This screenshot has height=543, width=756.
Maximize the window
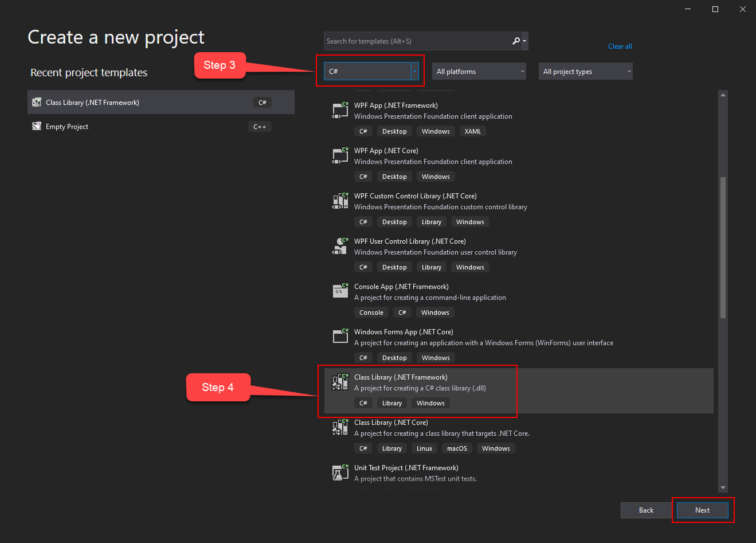click(715, 9)
